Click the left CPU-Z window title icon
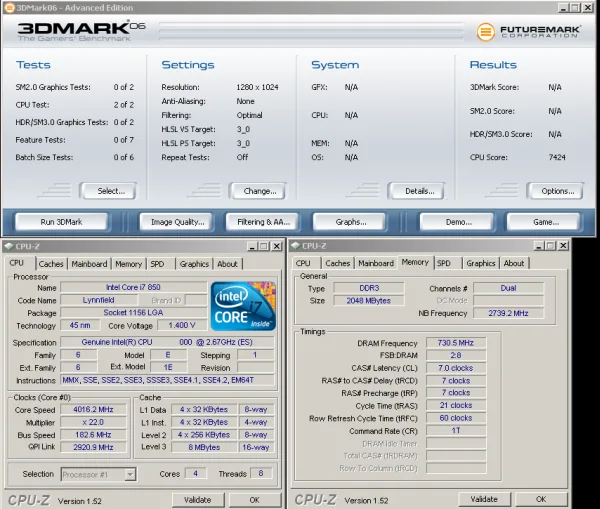This screenshot has width=600, height=509. point(10,246)
